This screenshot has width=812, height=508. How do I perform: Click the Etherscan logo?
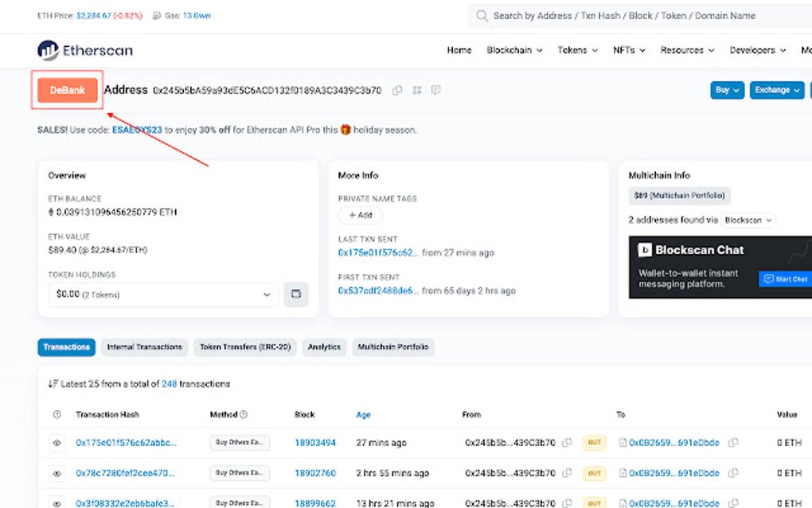click(84, 49)
